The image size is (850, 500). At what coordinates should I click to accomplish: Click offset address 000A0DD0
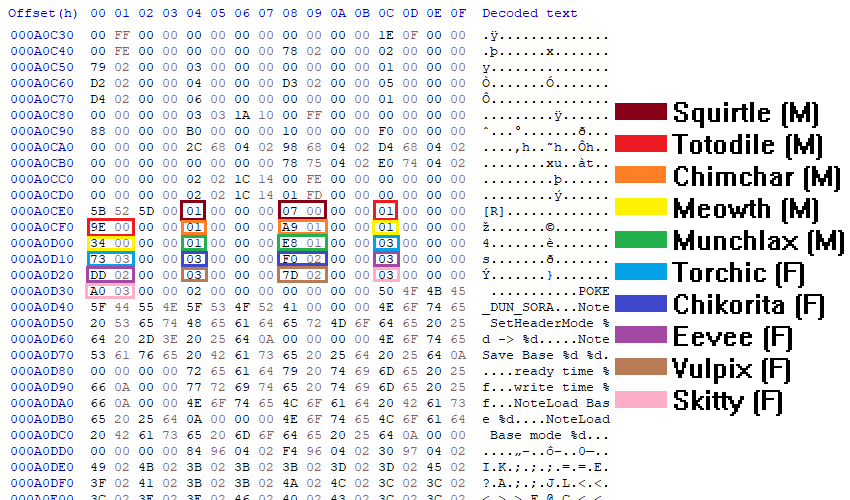click(42, 451)
